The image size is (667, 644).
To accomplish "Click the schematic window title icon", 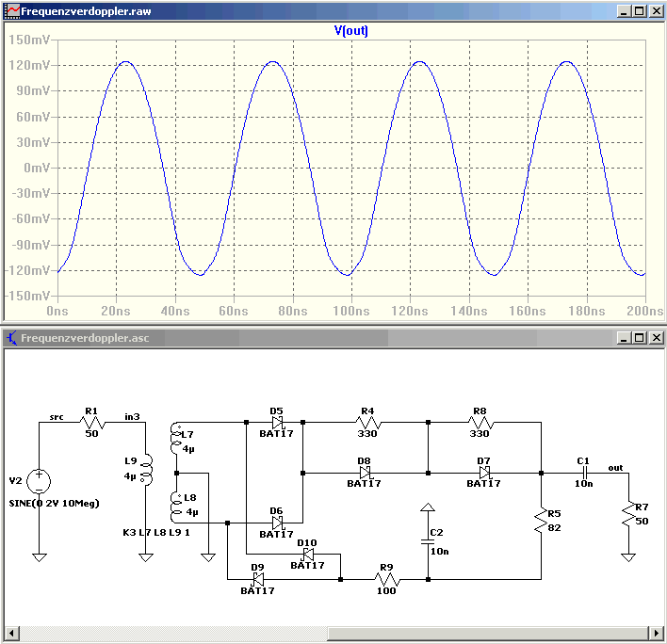I will coord(12,338).
